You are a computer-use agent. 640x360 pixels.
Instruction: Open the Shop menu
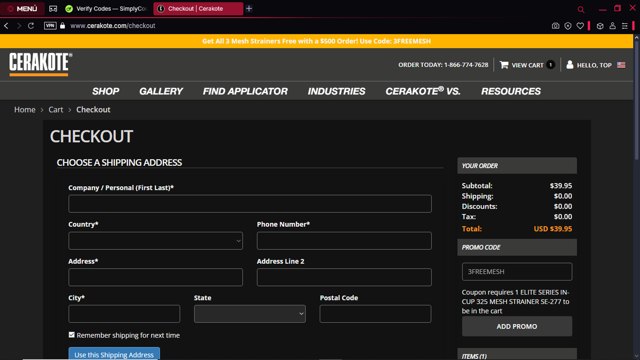(106, 91)
